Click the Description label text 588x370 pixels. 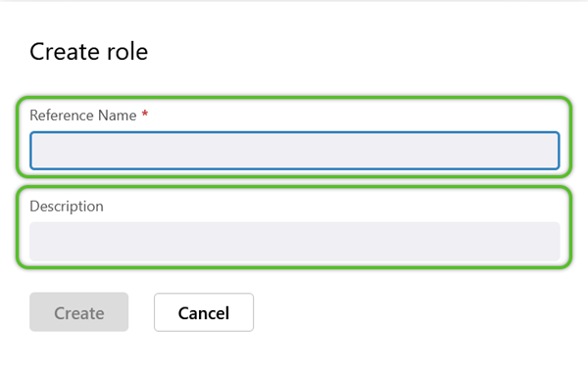[x=67, y=207]
